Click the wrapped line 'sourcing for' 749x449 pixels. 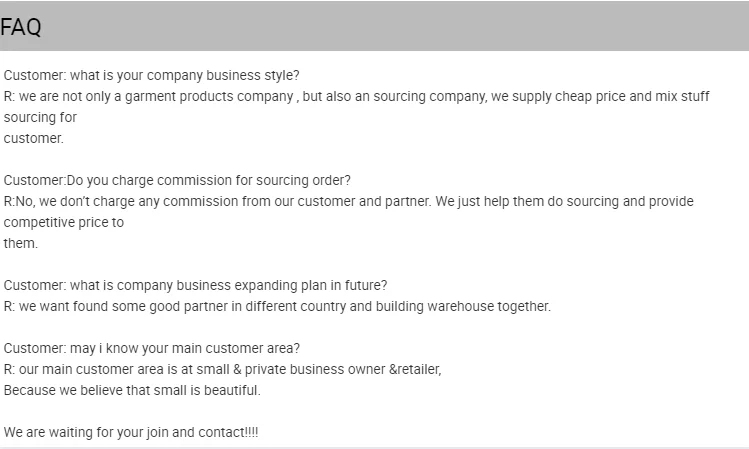pos(40,117)
